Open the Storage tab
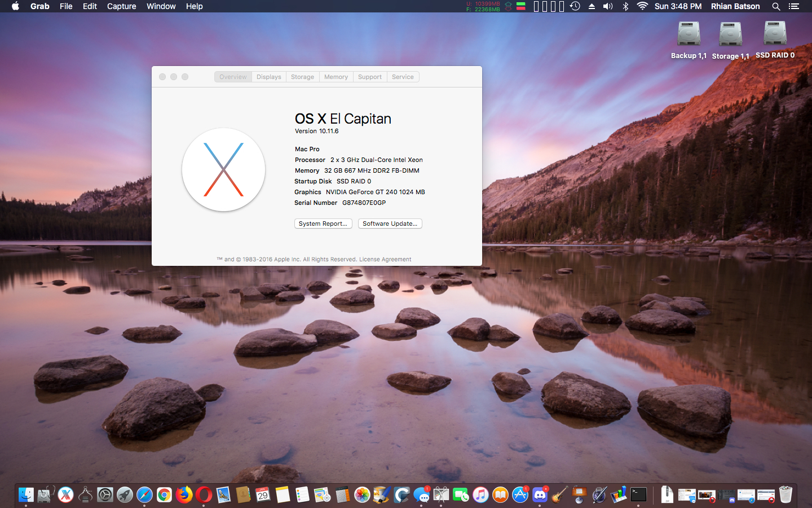Viewport: 812px width, 508px height. [302, 77]
